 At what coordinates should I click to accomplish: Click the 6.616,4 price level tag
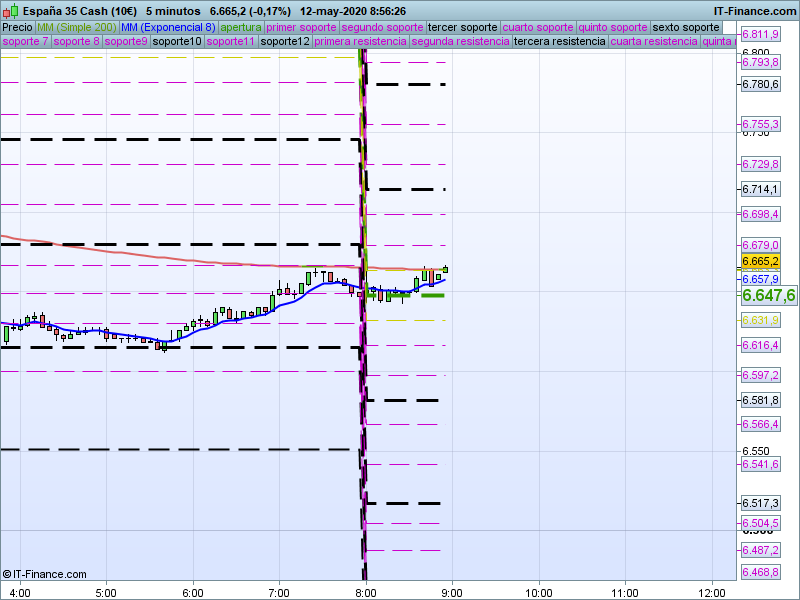761,345
